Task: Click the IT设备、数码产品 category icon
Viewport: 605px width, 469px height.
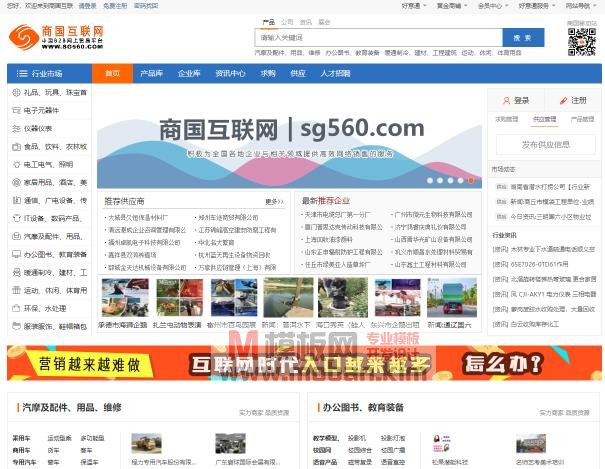Action: click(16, 218)
